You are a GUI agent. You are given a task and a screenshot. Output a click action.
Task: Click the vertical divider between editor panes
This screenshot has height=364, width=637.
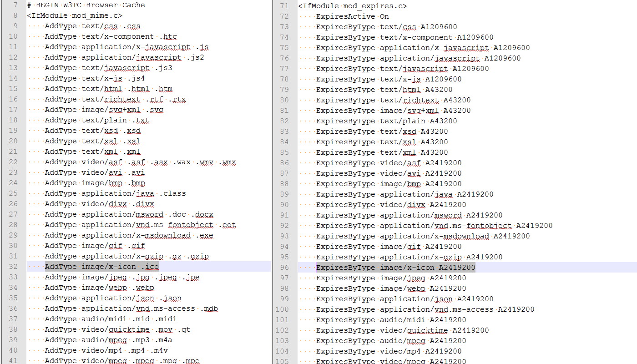click(x=272, y=182)
